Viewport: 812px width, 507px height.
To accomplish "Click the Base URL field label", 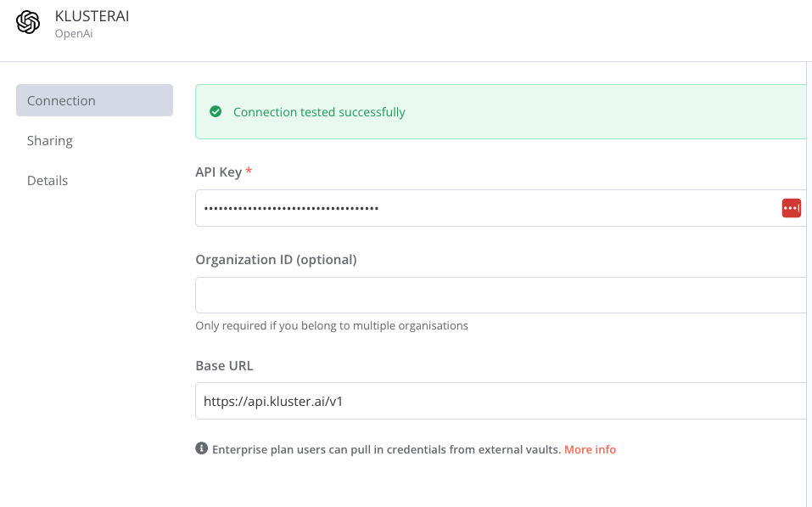I will point(223,365).
